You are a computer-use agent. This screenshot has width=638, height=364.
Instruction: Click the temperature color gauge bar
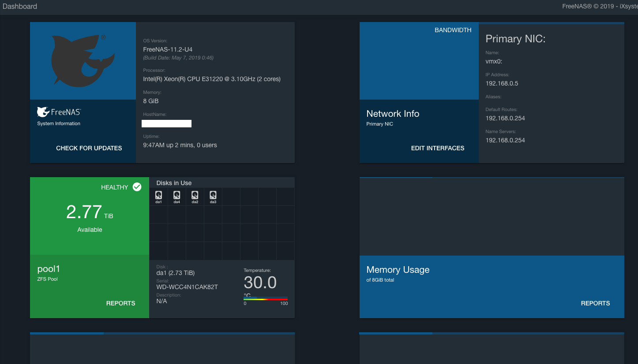point(266,299)
